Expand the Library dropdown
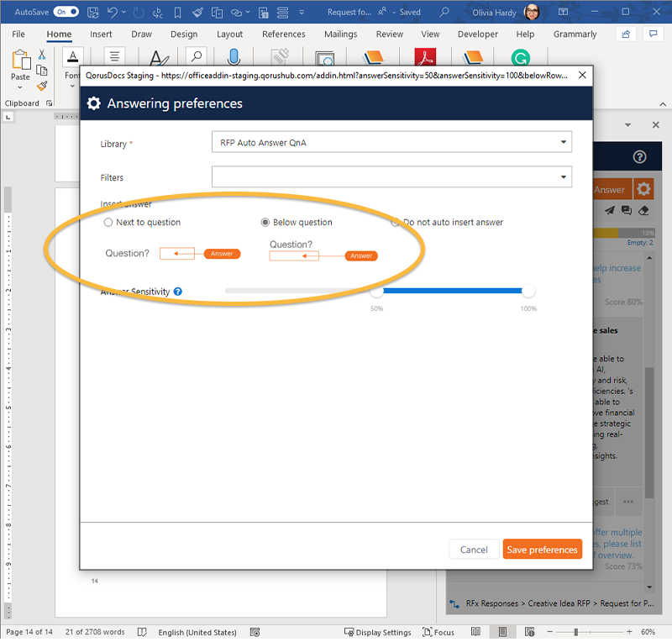Image resolution: width=672 pixels, height=642 pixels. coord(564,142)
